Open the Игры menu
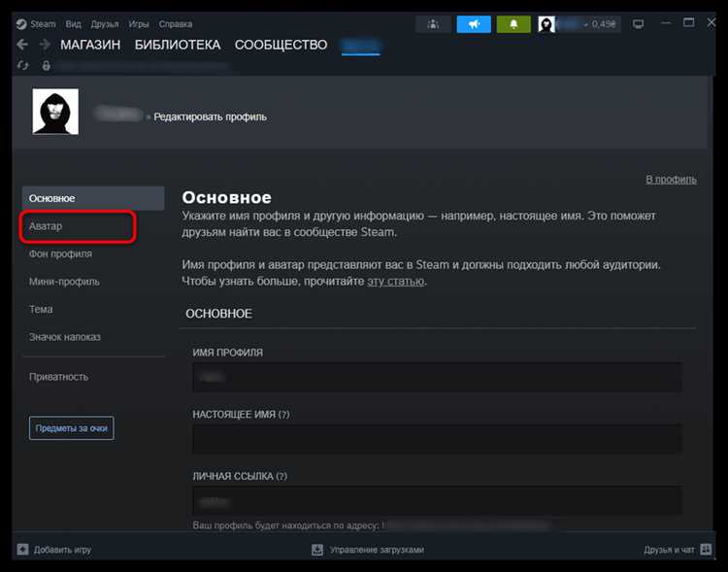This screenshot has height=572, width=728. click(139, 24)
